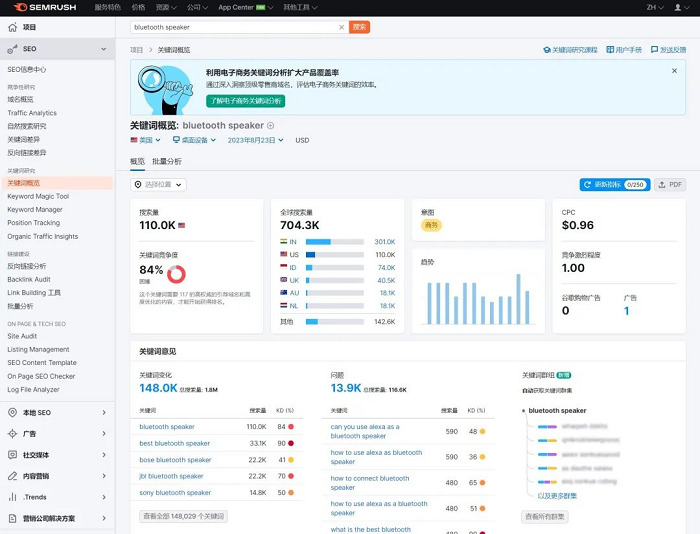The width and height of the screenshot is (700, 534).
Task: Expand the 社交媒体 section arrow
Action: (x=104, y=455)
